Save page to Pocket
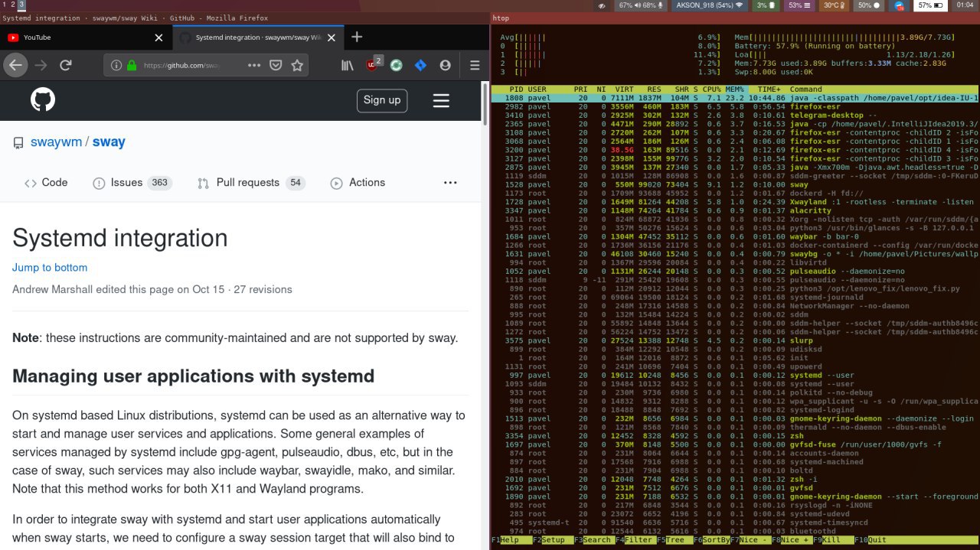Image resolution: width=980 pixels, height=550 pixels. (x=276, y=66)
